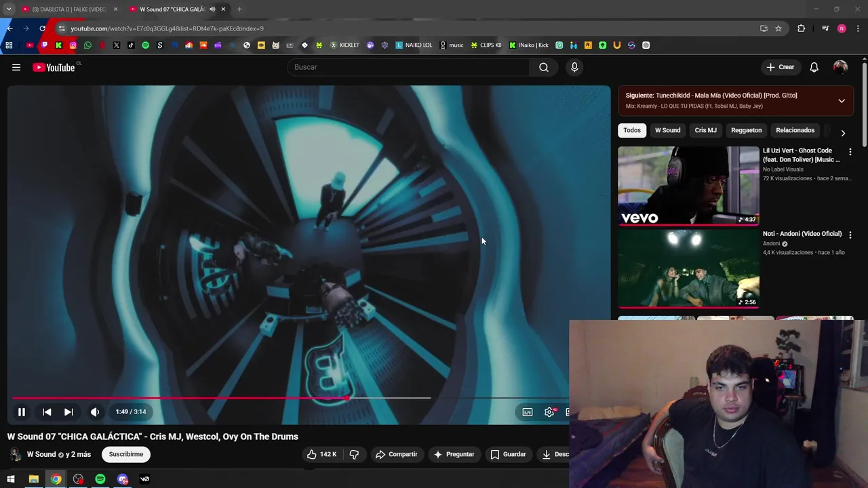Open the Instagram bookmark
The width and height of the screenshot is (868, 488).
click(x=73, y=45)
